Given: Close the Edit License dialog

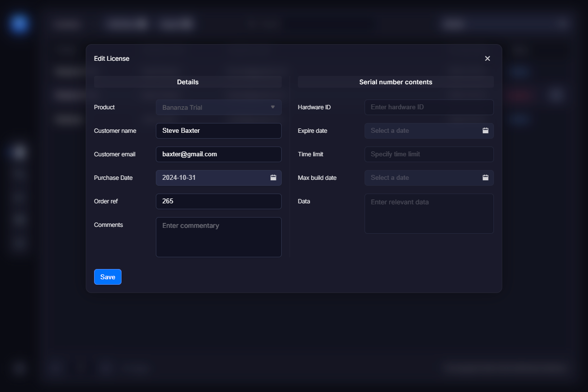Looking at the screenshot, I should [487, 58].
